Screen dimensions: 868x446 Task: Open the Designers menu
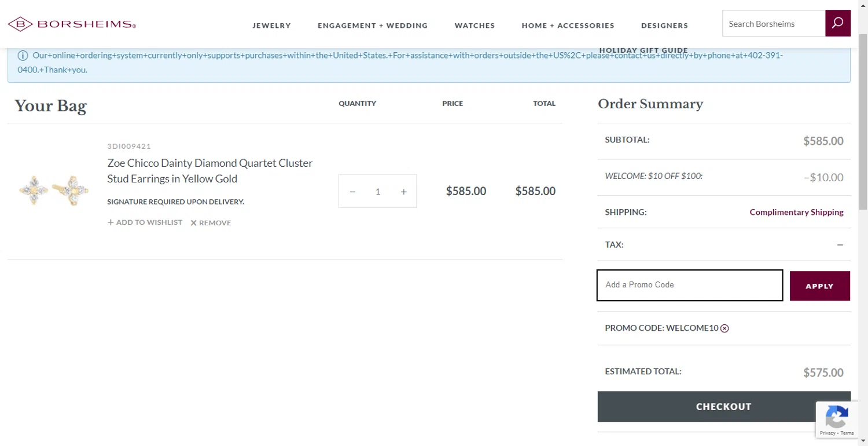664,25
